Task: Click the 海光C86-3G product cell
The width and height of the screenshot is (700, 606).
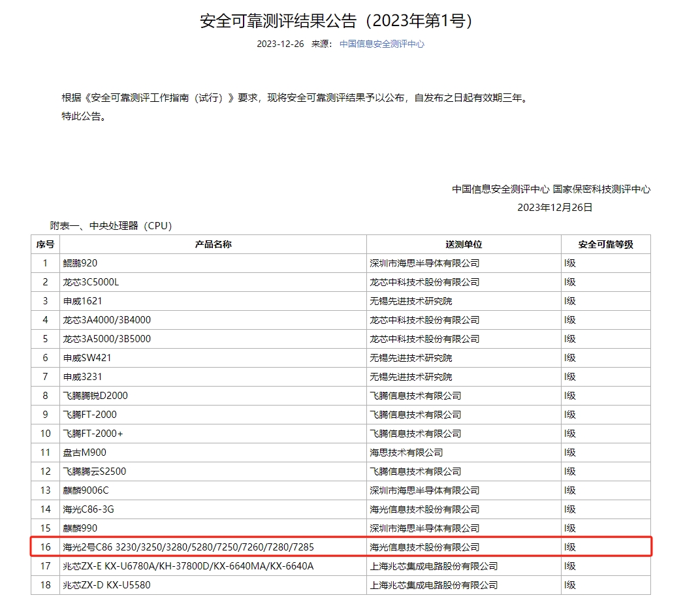Action: click(88, 509)
